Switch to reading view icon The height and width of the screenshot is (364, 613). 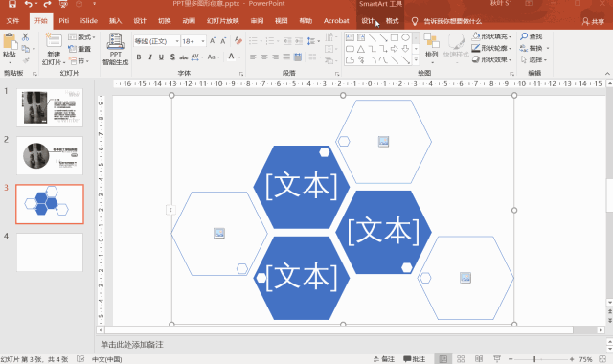(x=479, y=359)
